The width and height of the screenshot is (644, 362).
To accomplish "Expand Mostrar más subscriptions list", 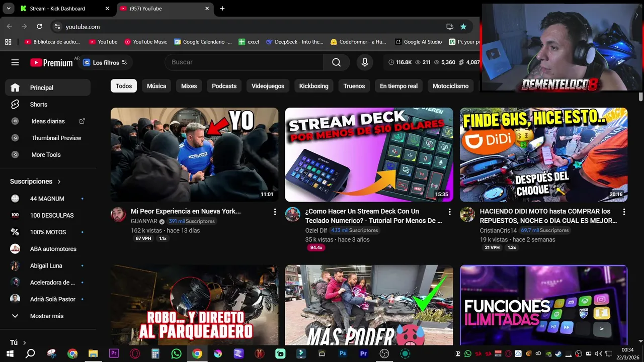I will coord(48,316).
